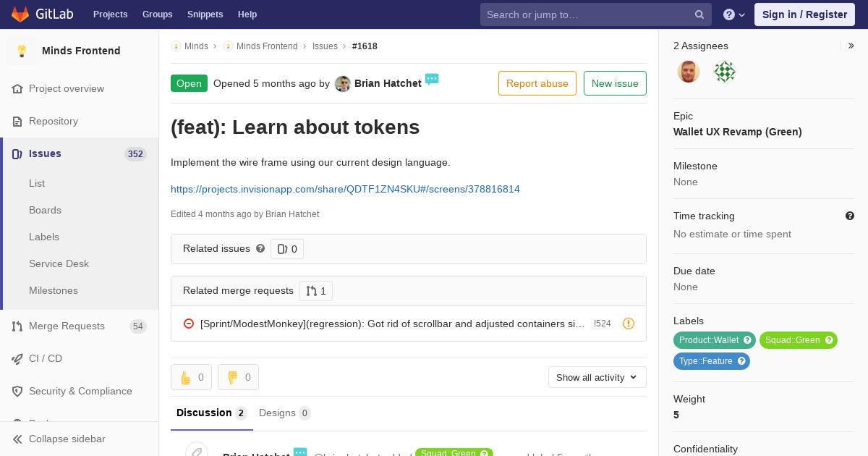The image size is (868, 456).
Task: Open the invisionapp project link
Action: tap(345, 189)
